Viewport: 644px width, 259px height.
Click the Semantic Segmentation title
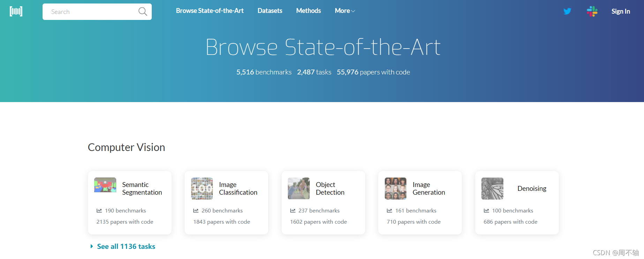point(142,188)
